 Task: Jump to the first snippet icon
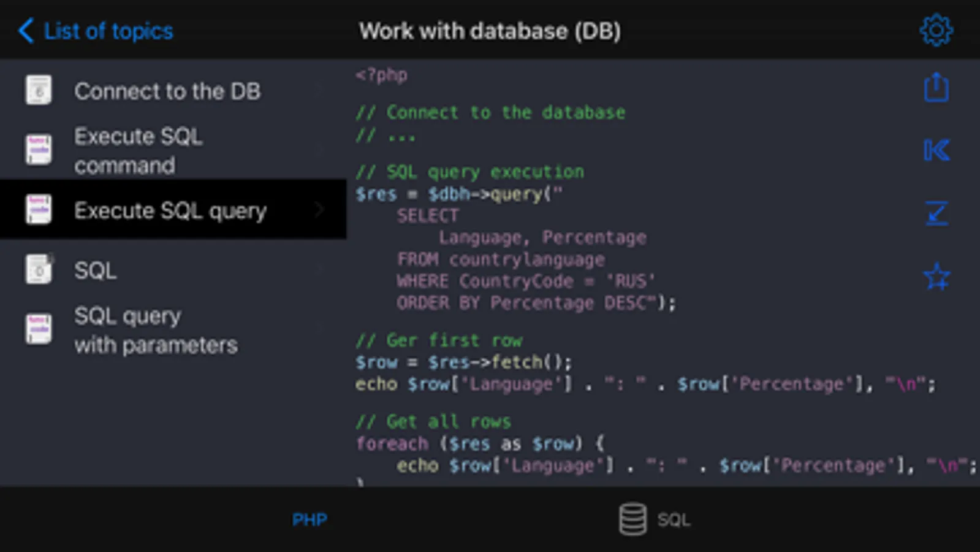[936, 150]
